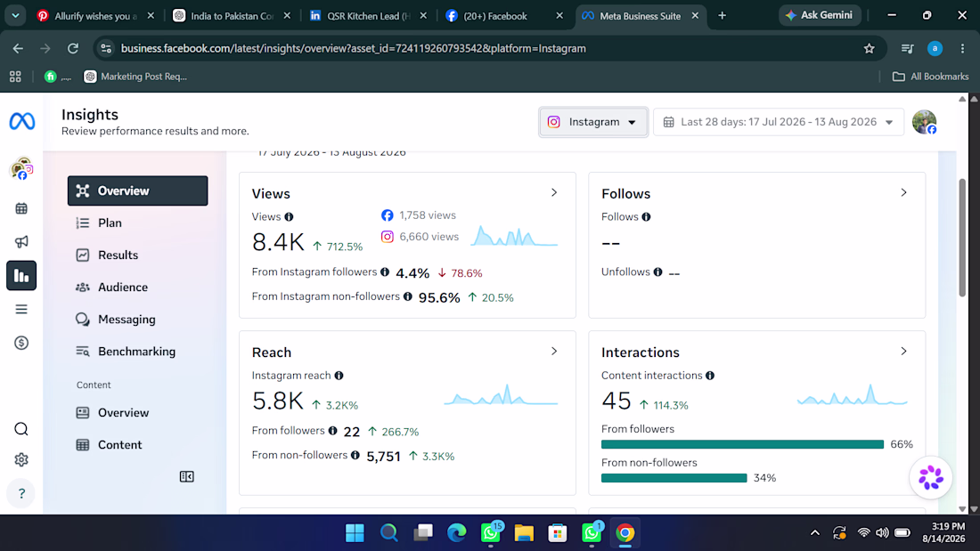Open the Instagram platform dropdown

pyautogui.click(x=593, y=122)
